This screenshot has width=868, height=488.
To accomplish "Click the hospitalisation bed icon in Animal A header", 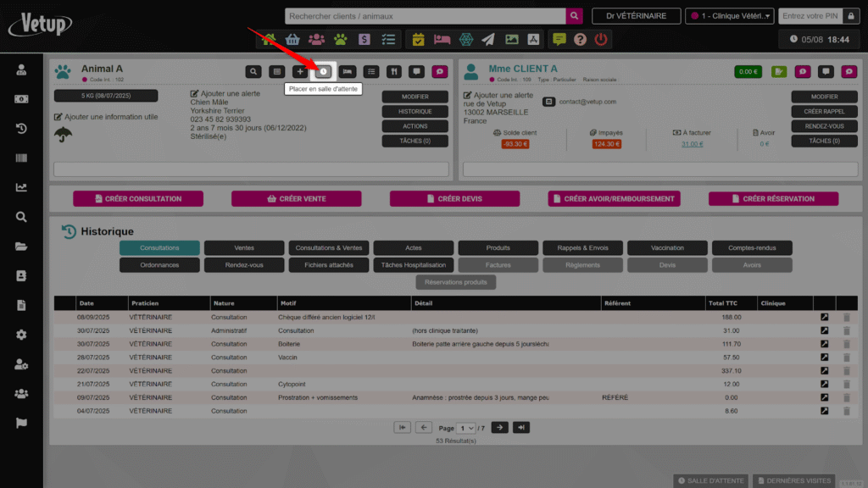I will (x=347, y=72).
